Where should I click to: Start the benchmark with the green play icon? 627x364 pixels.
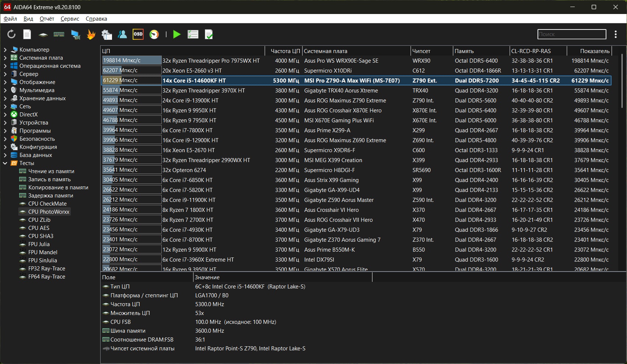177,34
